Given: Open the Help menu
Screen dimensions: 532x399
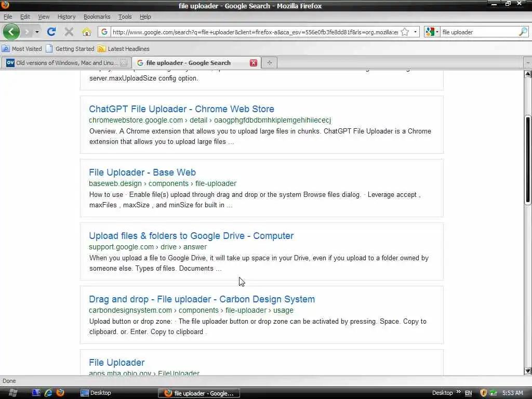Looking at the screenshot, I should [145, 17].
